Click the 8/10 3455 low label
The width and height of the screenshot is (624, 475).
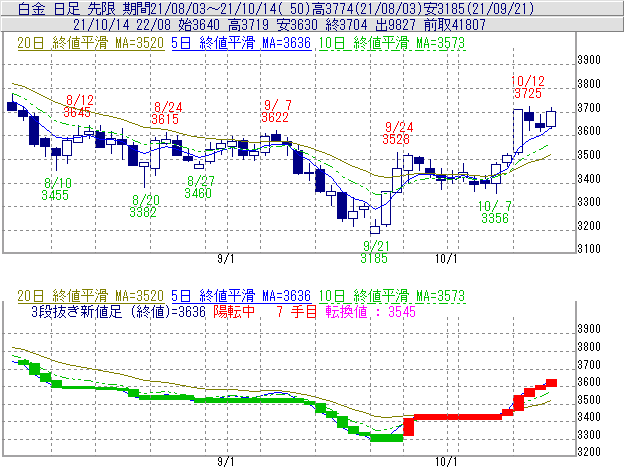coord(56,189)
